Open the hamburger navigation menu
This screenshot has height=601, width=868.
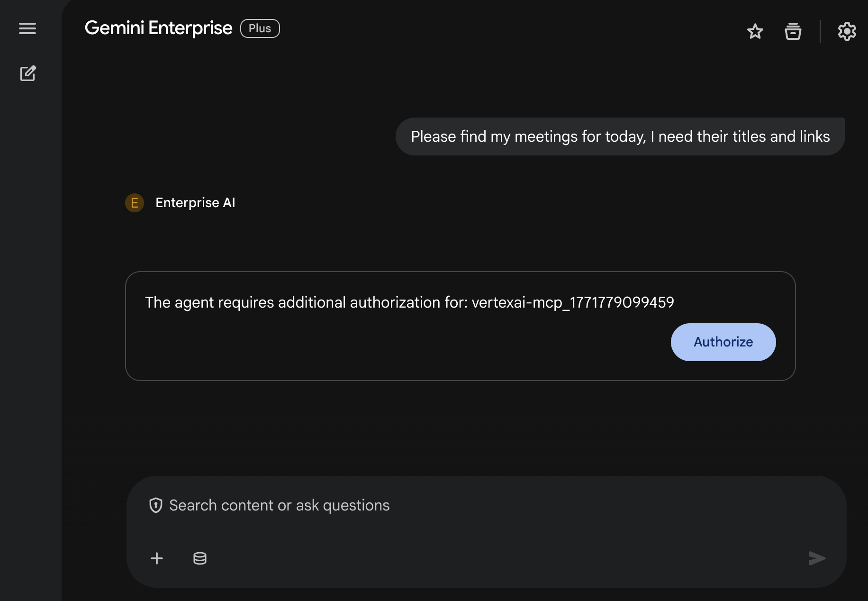27,28
